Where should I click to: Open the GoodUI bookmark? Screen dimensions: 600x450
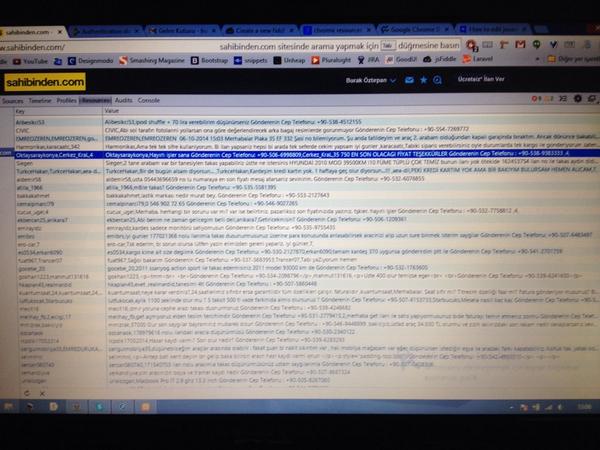401,59
